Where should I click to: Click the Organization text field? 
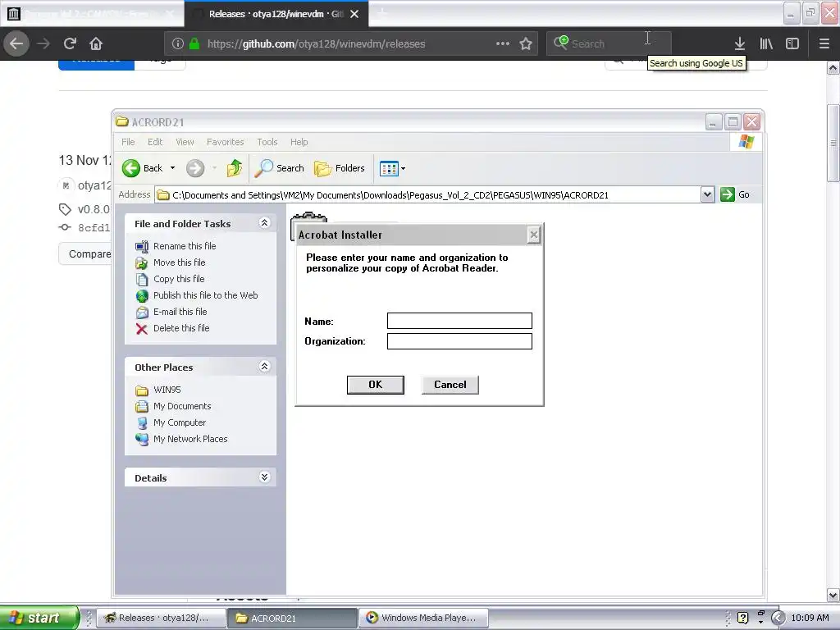pos(459,341)
